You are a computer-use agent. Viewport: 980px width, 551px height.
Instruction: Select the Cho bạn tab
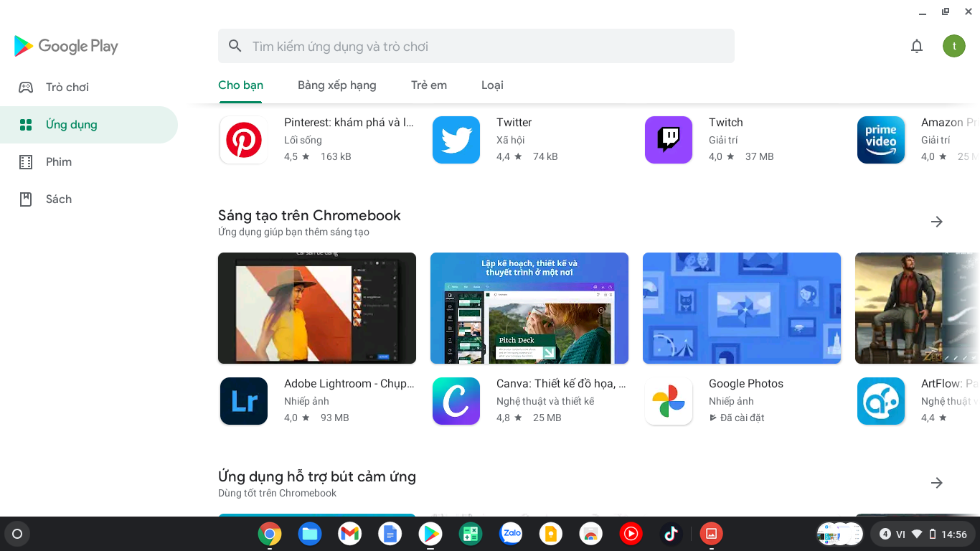pos(240,85)
